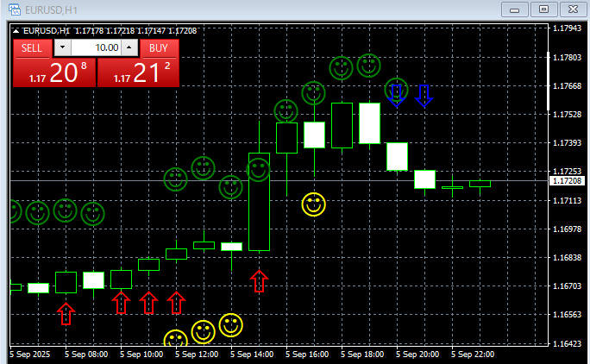Screen dimensions: 590x364
Task: Click the 1.16978 price scale label
Action: pyautogui.click(x=567, y=229)
